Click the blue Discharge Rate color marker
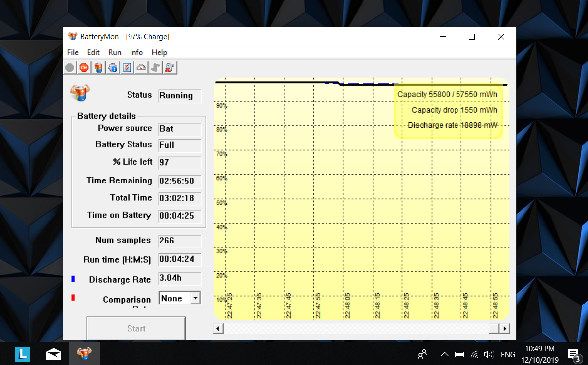The image size is (588, 365). click(x=73, y=279)
